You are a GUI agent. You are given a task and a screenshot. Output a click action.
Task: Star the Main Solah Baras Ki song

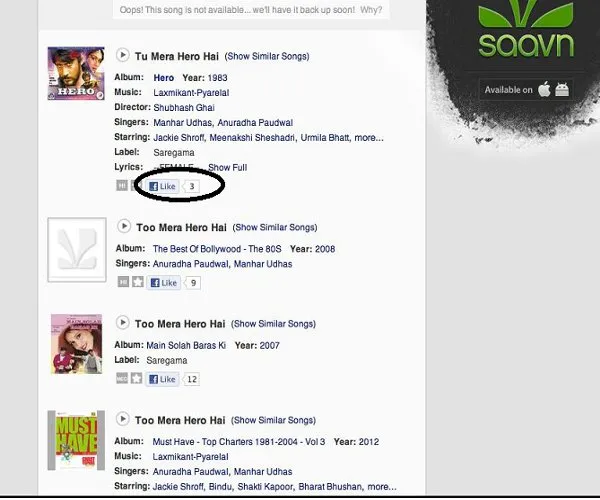[136, 379]
